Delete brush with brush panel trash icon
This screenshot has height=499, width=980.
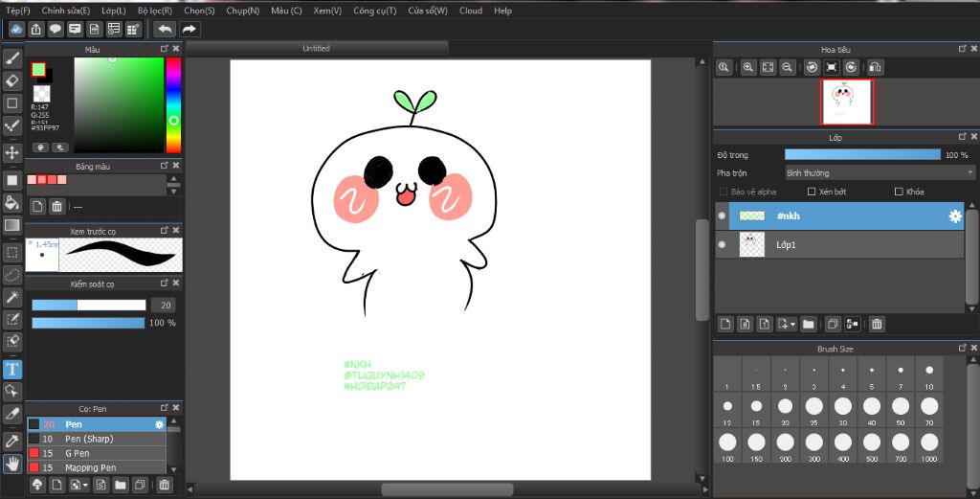165,485
